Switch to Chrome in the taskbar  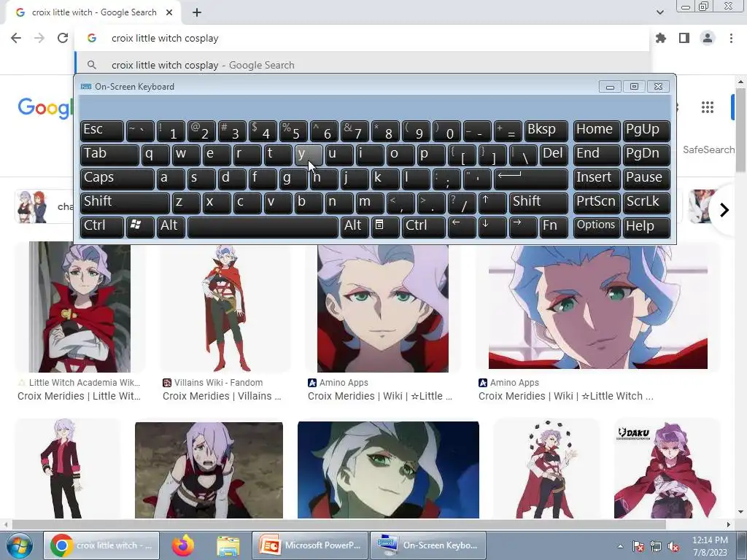point(101,545)
